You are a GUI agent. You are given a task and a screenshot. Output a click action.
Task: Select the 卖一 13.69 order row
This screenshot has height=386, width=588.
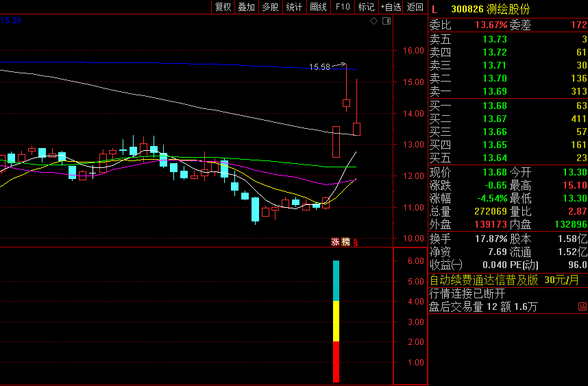[x=508, y=91]
